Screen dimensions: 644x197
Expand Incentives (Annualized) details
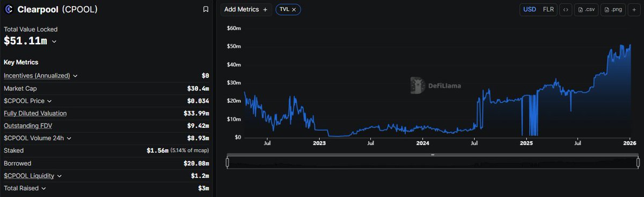[x=75, y=76]
